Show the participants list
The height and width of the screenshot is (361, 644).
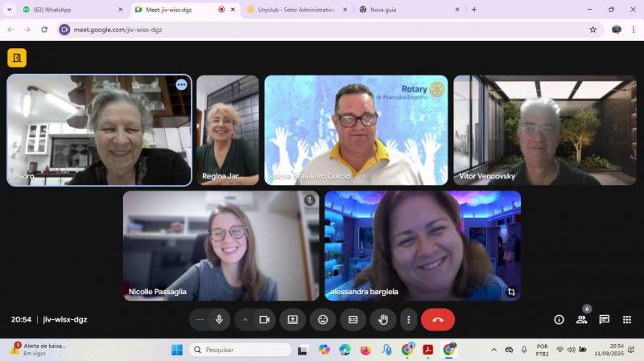(x=581, y=319)
